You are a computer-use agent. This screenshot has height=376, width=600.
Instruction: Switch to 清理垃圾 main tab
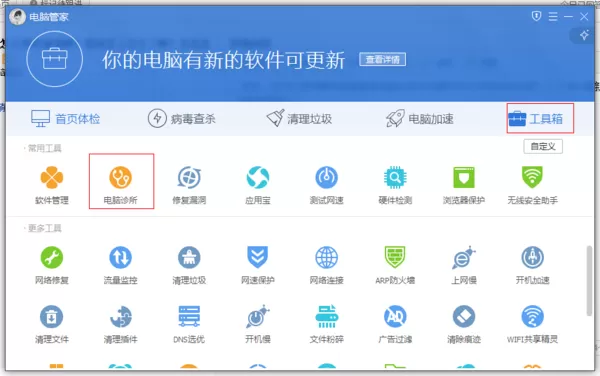point(299,119)
